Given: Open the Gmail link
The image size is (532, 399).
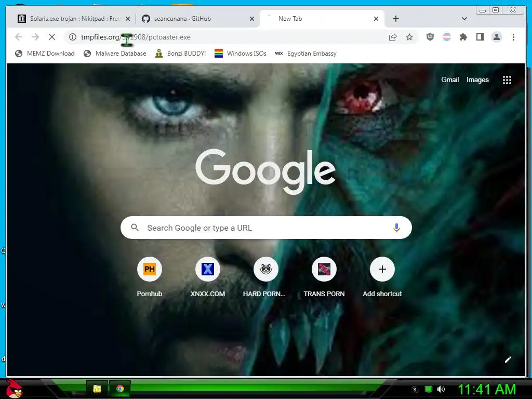Looking at the screenshot, I should tap(450, 79).
